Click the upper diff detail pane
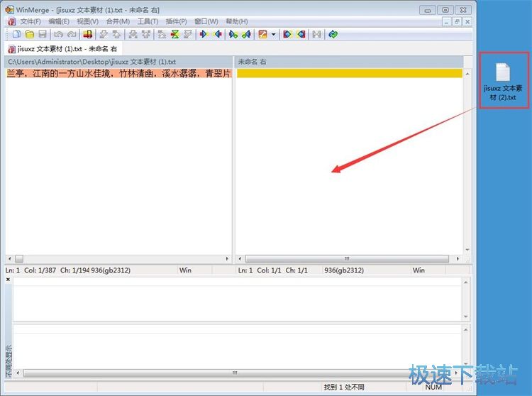532x396 pixels. pyautogui.click(x=237, y=299)
